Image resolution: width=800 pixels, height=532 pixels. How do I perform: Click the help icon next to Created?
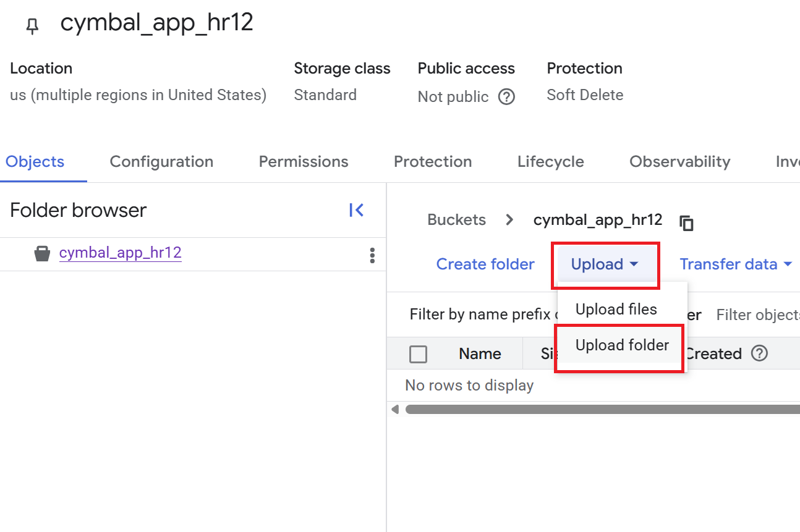click(759, 353)
